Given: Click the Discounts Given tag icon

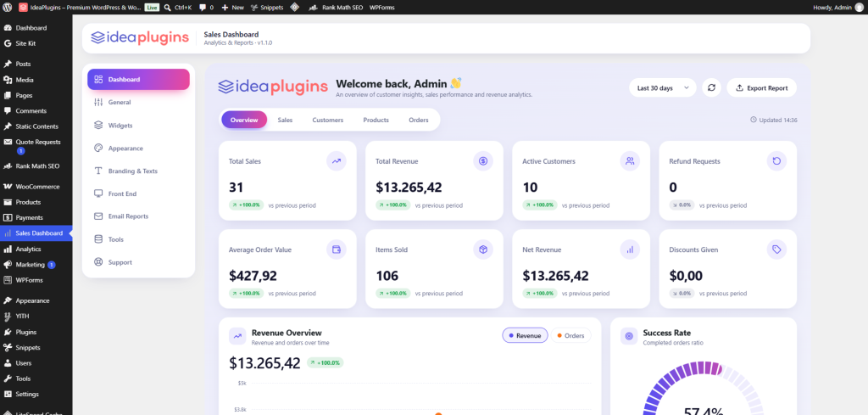Looking at the screenshot, I should point(776,250).
